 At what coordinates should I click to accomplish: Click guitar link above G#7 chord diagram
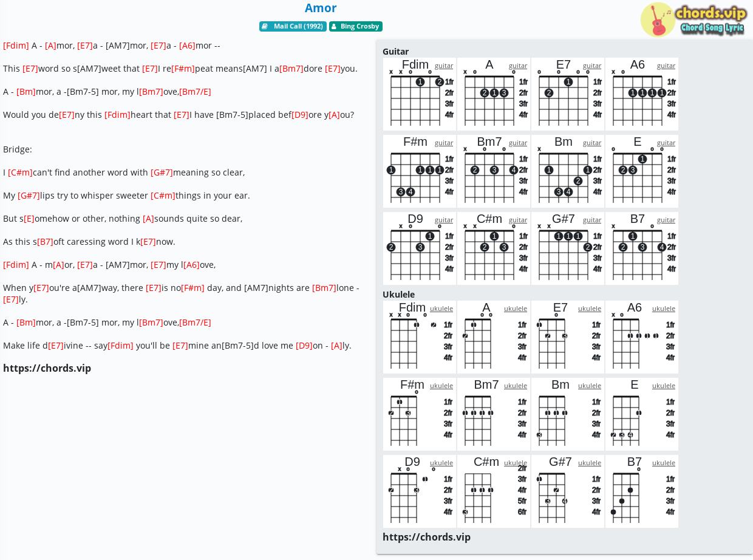(592, 220)
